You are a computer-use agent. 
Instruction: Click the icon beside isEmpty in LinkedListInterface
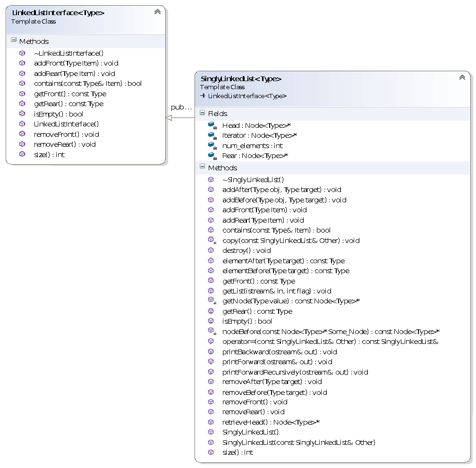(x=22, y=114)
